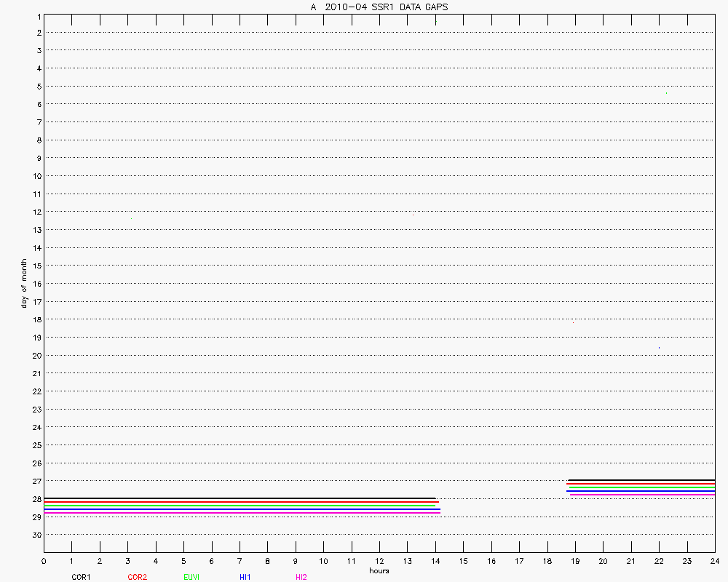This screenshot has width=728, height=582.
Task: Click the hour 24 tick label on x-axis
Action: (x=715, y=561)
